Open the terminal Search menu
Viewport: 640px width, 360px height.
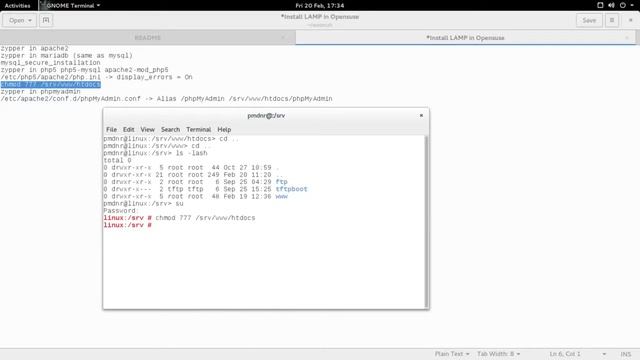pyautogui.click(x=170, y=129)
